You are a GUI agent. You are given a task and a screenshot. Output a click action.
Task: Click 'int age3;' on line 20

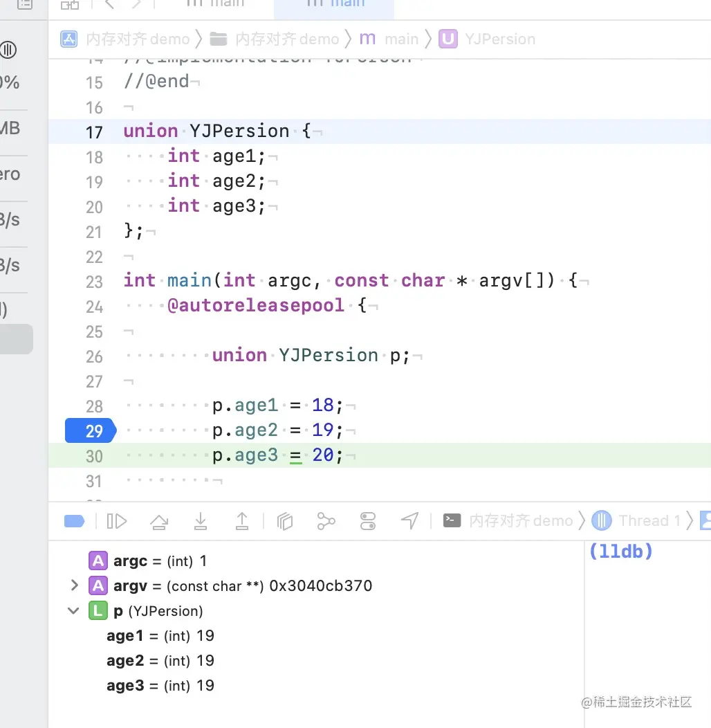click(216, 206)
